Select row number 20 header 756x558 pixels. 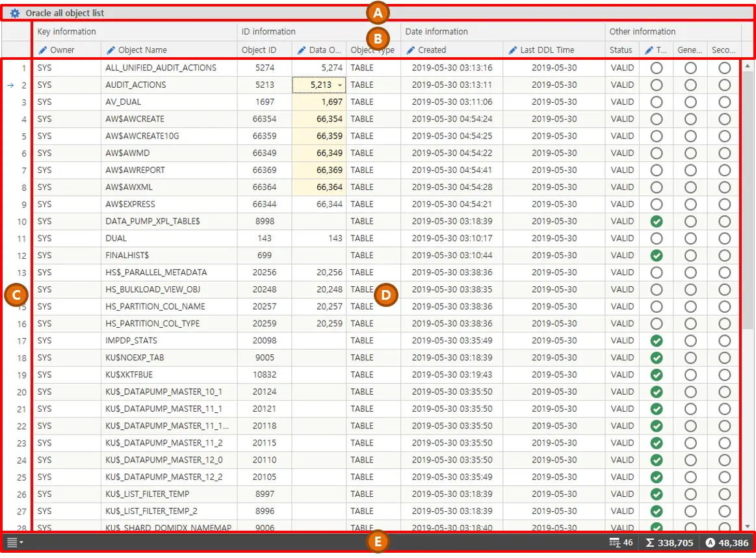click(17, 392)
